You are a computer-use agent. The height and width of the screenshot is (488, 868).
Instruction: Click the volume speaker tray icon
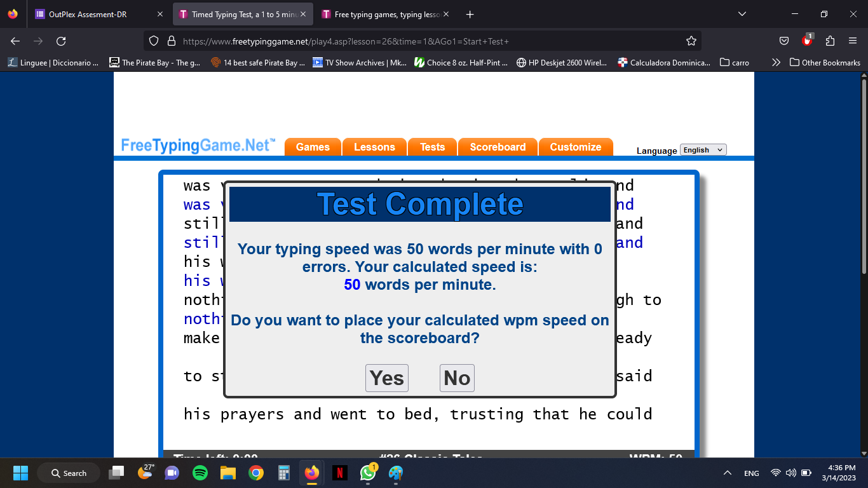(x=790, y=473)
